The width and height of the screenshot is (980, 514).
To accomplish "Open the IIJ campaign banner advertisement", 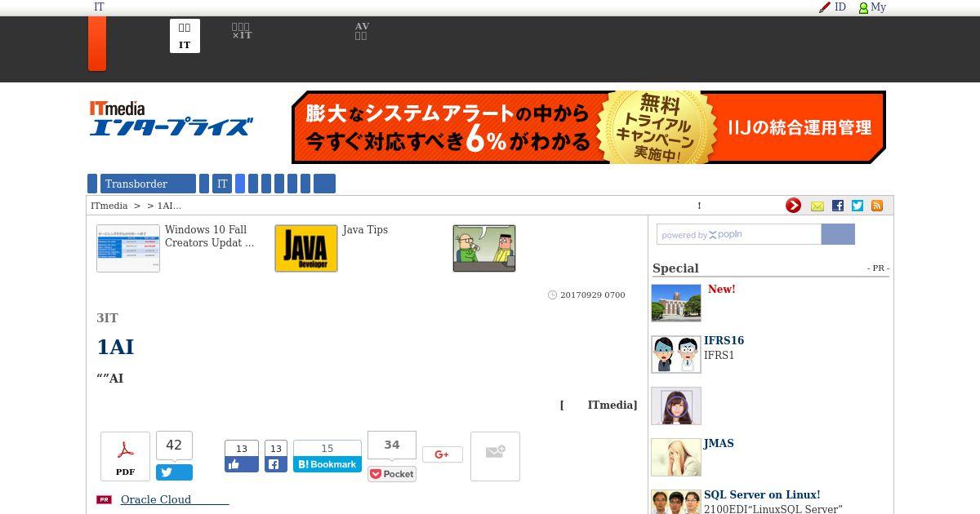I will (589, 127).
